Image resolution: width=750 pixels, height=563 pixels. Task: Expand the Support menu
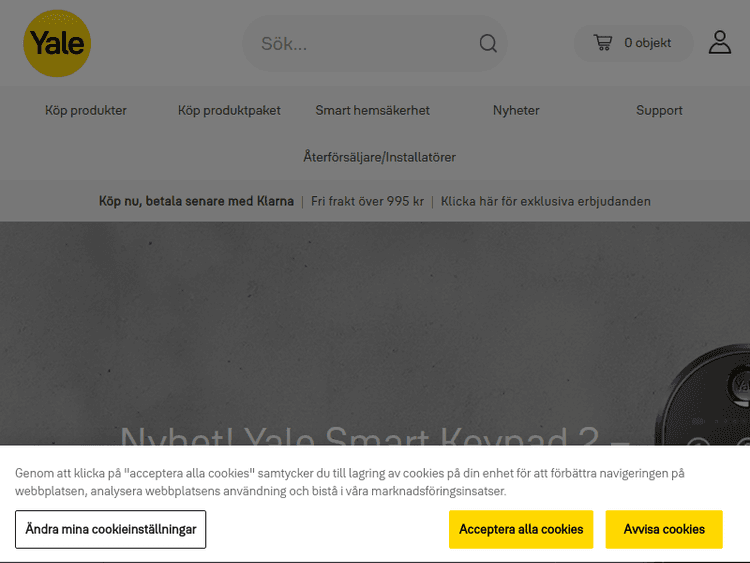coord(659,111)
